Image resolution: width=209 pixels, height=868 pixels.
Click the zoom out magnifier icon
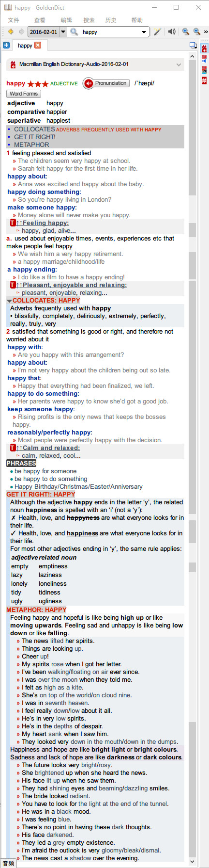[x=197, y=32]
